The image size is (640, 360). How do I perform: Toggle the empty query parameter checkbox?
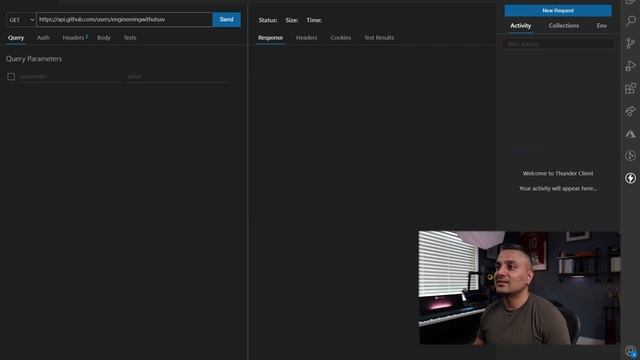click(11, 76)
